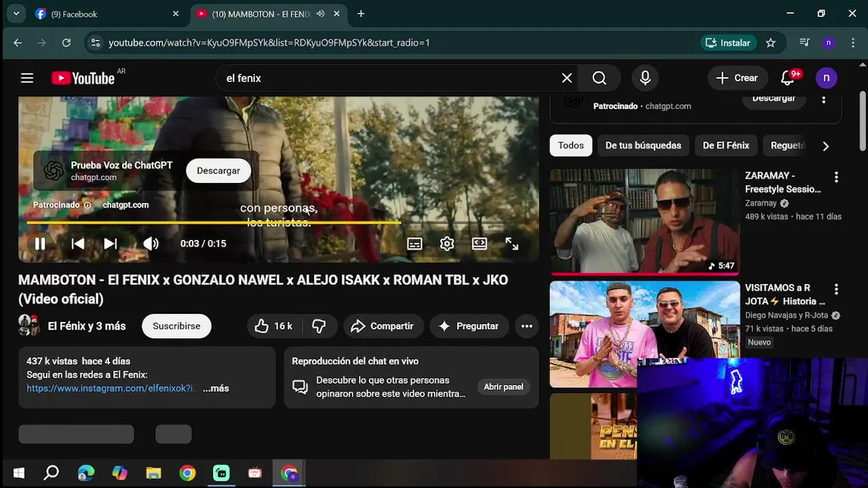Select De tus búsquedas chip
This screenshot has height=488, width=868.
(x=643, y=146)
